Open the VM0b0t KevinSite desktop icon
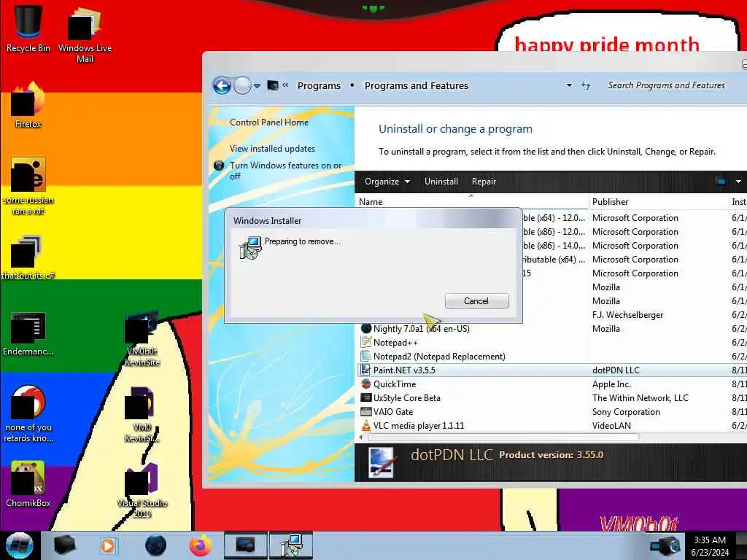Image resolution: width=747 pixels, height=560 pixels. point(142,339)
